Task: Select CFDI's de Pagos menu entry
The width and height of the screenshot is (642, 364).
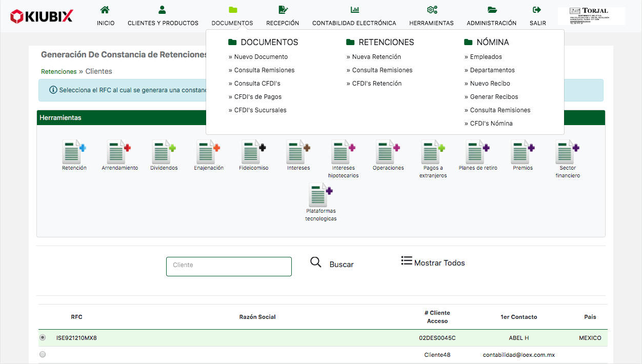Action: (257, 97)
